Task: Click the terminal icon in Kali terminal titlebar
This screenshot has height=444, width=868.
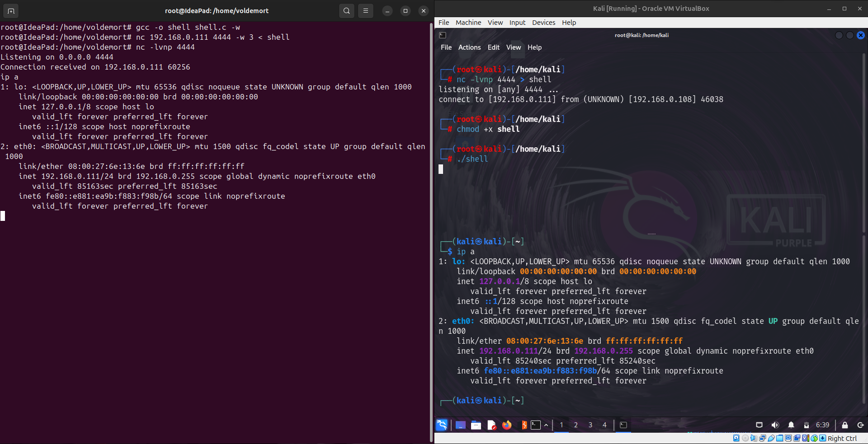Action: click(x=443, y=35)
